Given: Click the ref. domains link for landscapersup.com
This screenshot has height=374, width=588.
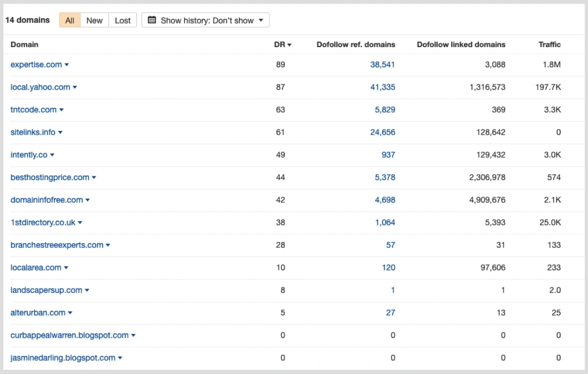Looking at the screenshot, I should click(x=393, y=290).
